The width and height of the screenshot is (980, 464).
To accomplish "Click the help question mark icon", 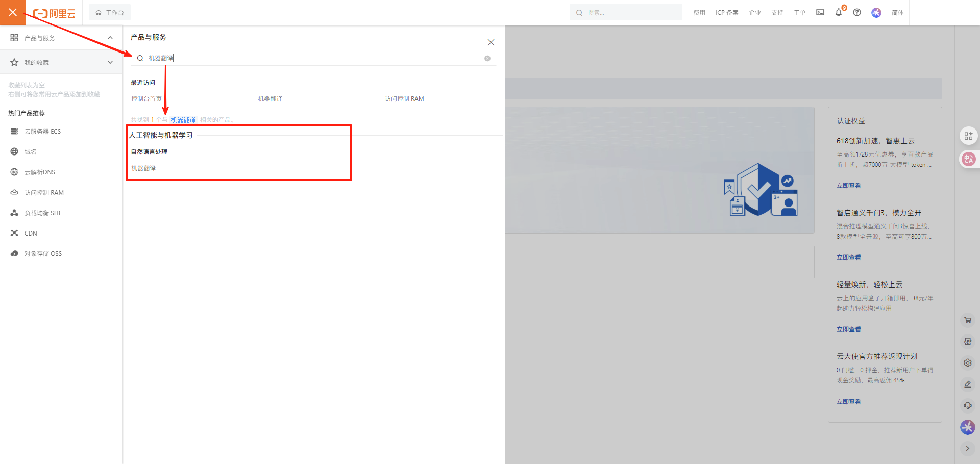I will pos(857,13).
